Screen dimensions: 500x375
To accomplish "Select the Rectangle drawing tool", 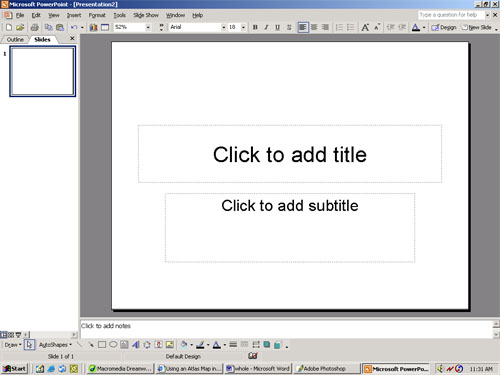I will pos(102,345).
